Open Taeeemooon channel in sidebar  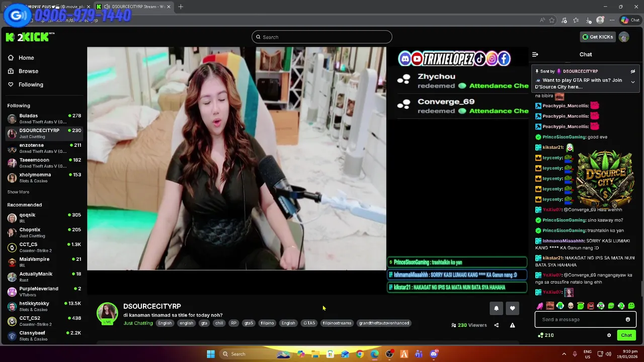(x=44, y=163)
